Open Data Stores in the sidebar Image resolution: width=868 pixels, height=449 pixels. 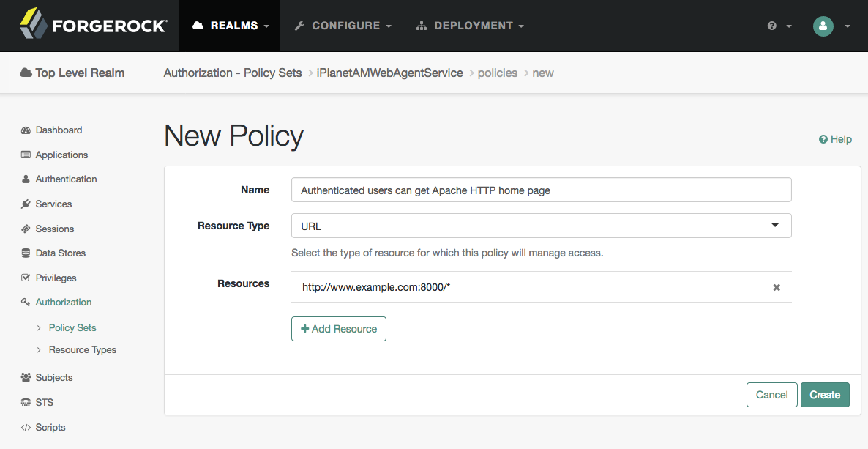coord(60,253)
